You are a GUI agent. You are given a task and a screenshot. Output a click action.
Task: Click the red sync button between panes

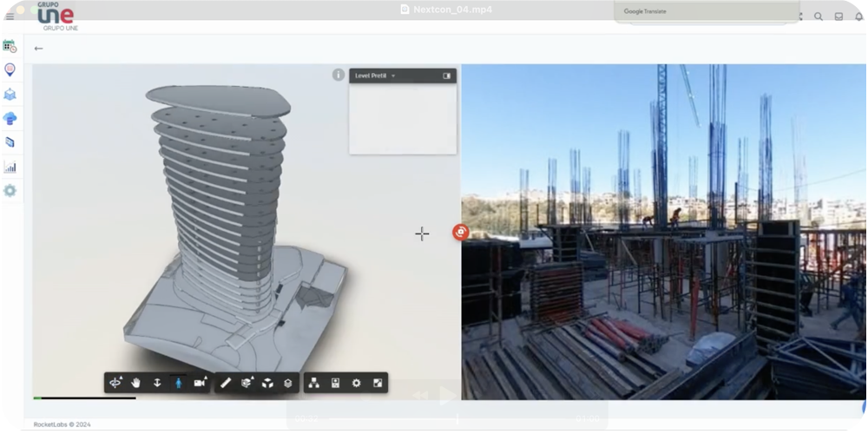coord(460,232)
